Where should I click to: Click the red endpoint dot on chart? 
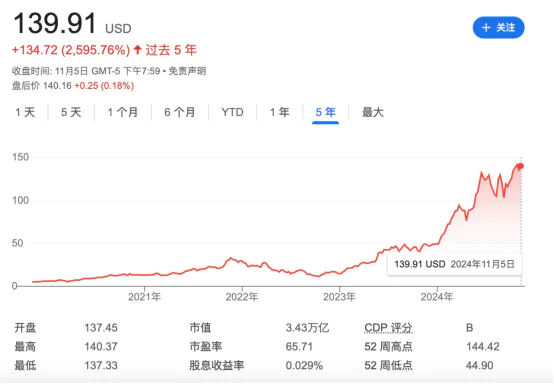(x=520, y=166)
